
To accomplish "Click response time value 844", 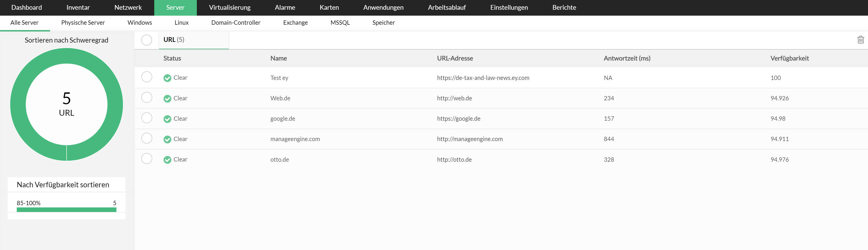I will (x=609, y=139).
